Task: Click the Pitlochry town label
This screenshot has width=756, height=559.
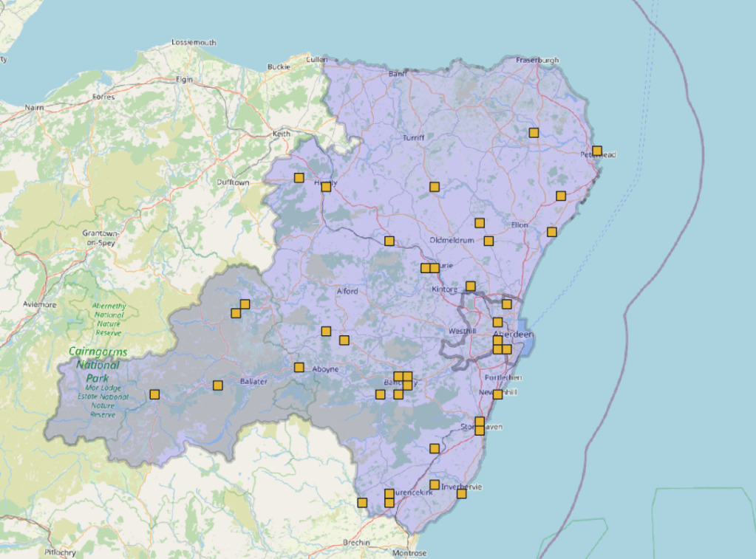Action: pyautogui.click(x=60, y=552)
